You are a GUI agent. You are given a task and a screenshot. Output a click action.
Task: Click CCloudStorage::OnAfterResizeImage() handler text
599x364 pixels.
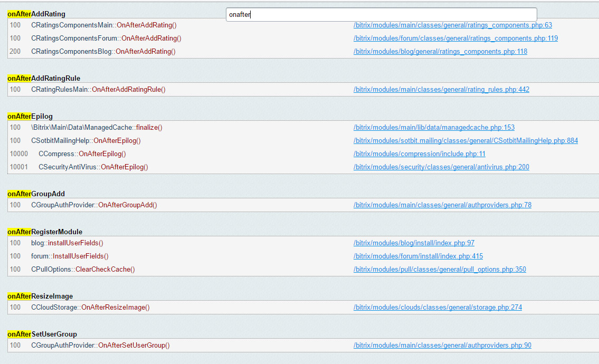click(x=91, y=308)
